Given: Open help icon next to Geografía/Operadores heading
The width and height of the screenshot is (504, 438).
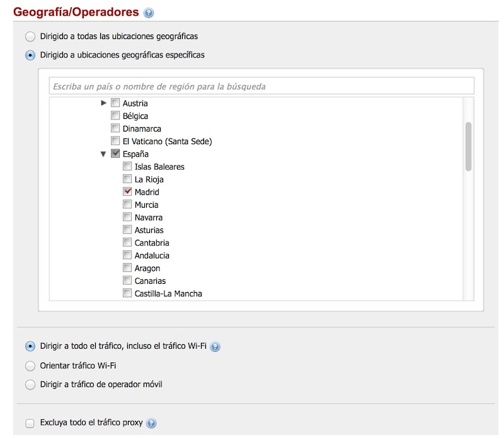Looking at the screenshot, I should coord(149,13).
